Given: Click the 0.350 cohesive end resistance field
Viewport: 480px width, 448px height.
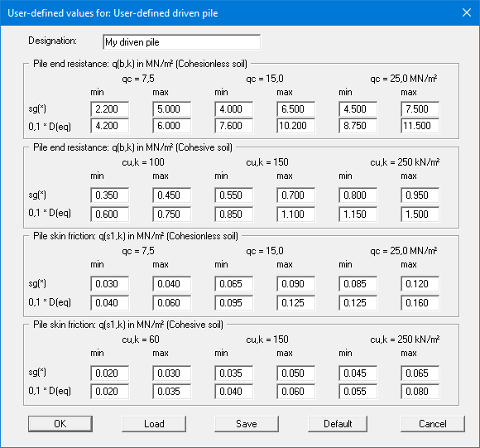Looking at the screenshot, I should (x=110, y=195).
